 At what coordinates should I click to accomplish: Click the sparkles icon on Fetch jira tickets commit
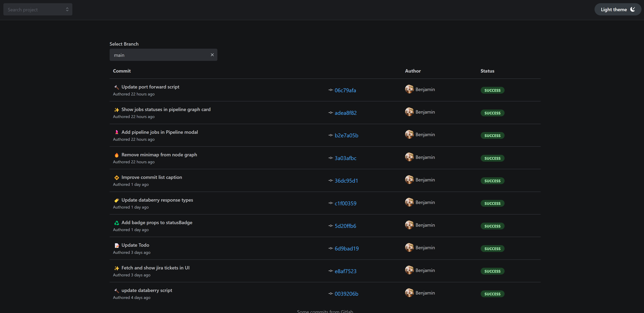tap(117, 268)
